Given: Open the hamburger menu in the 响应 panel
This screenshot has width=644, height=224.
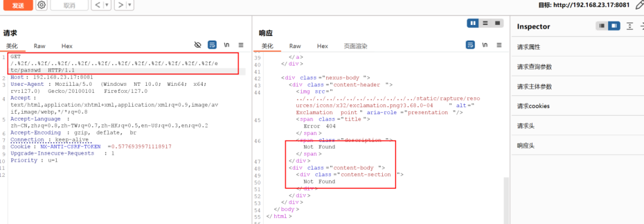Looking at the screenshot, I should click(x=499, y=45).
